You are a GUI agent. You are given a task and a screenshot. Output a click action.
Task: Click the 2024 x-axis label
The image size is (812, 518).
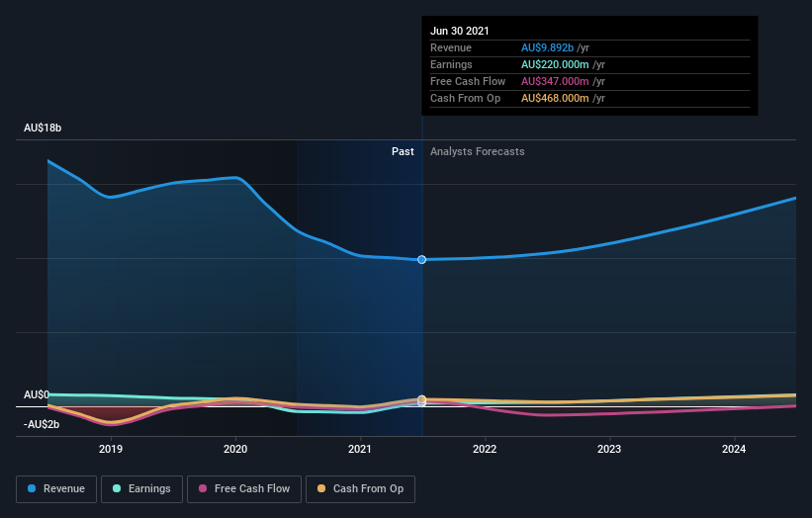[x=734, y=449]
